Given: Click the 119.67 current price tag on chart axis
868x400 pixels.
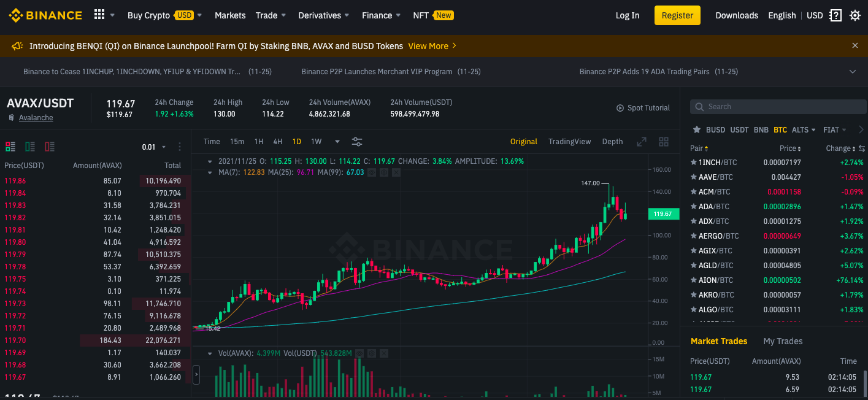Looking at the screenshot, I should [x=663, y=214].
